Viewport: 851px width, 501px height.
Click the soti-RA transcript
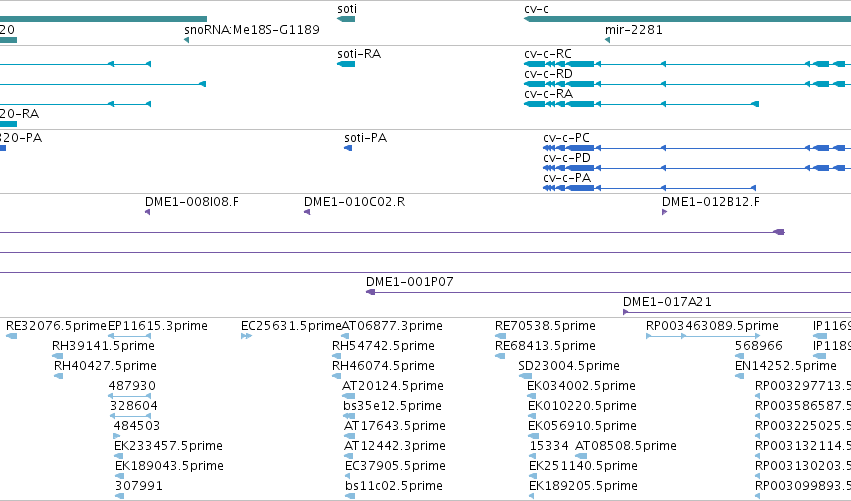[x=346, y=64]
